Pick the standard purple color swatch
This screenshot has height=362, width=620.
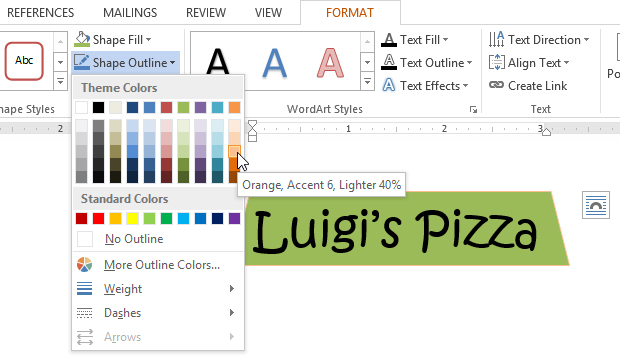[x=234, y=219]
